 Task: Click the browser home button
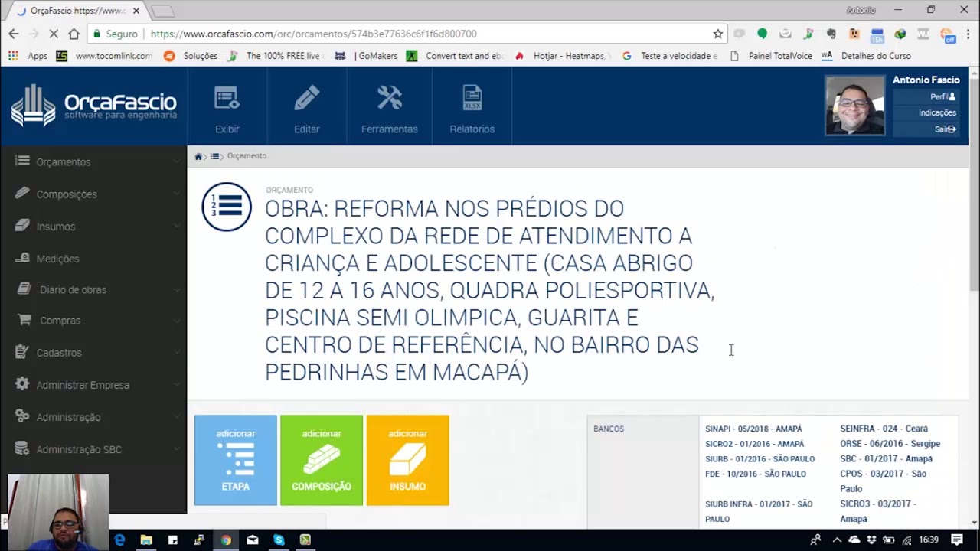(73, 34)
